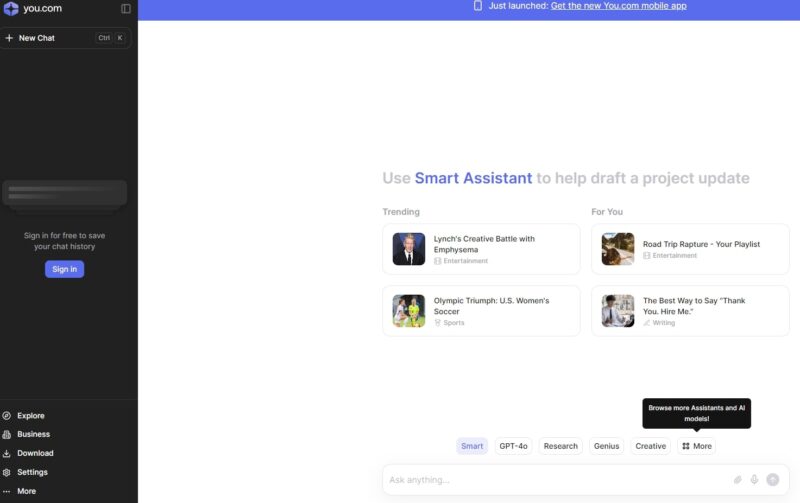Start a New Chat
This screenshot has width=800, height=503.
click(37, 38)
